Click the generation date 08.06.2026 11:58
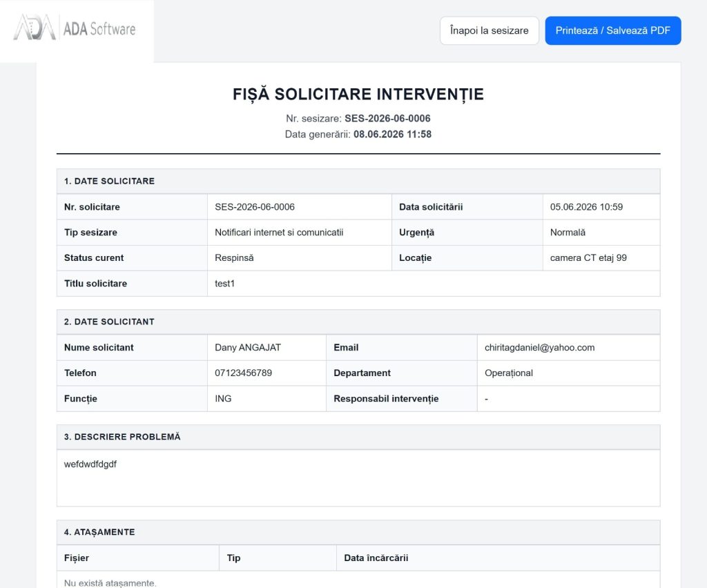This screenshot has height=588, width=707. pyautogui.click(x=392, y=135)
